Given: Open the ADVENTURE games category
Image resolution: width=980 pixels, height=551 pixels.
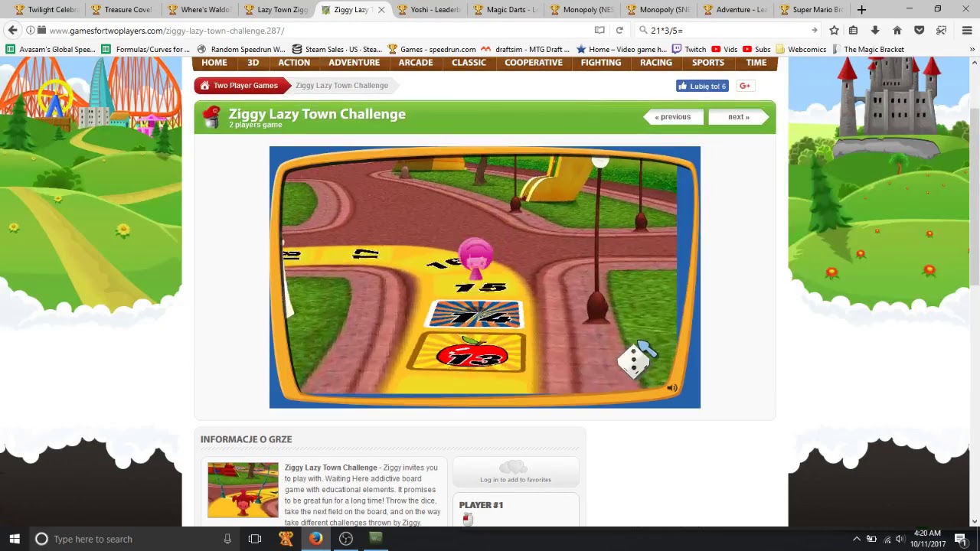Looking at the screenshot, I should point(354,63).
